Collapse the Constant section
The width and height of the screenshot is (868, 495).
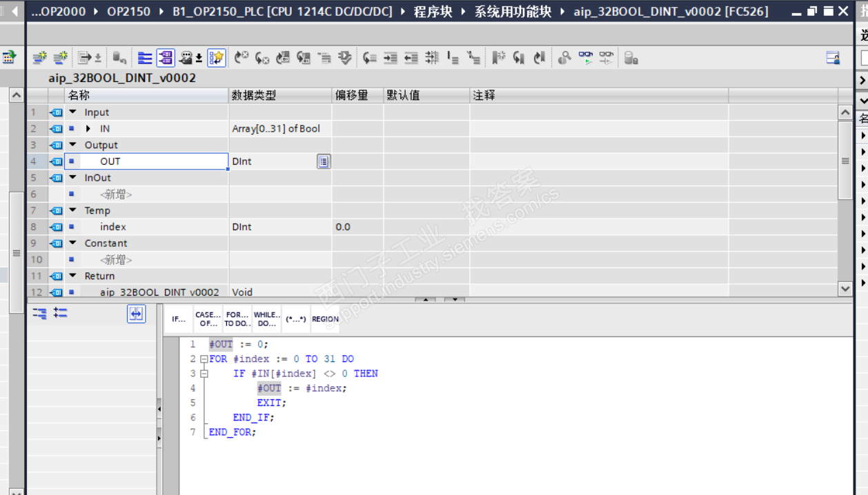point(73,243)
